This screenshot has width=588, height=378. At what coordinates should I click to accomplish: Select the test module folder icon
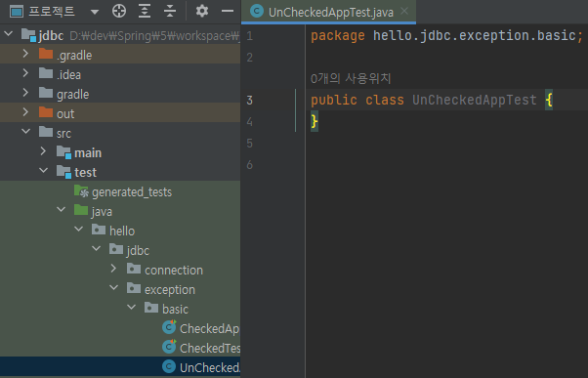click(63, 171)
